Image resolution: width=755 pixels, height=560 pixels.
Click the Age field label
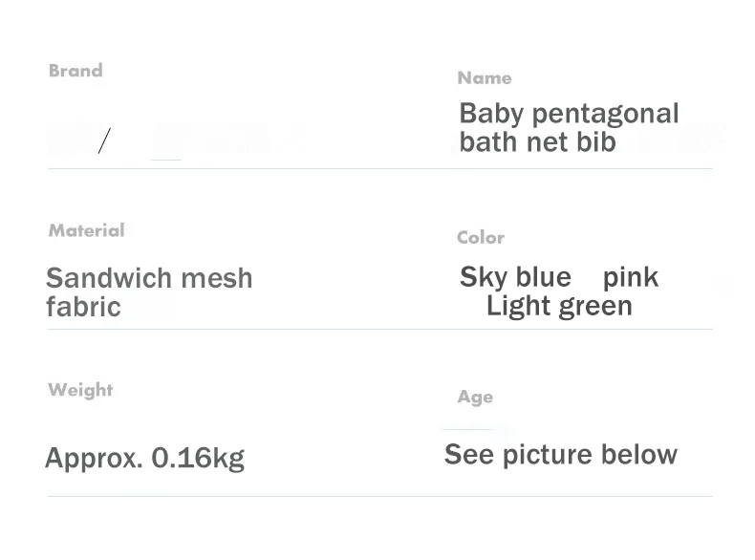pos(475,398)
